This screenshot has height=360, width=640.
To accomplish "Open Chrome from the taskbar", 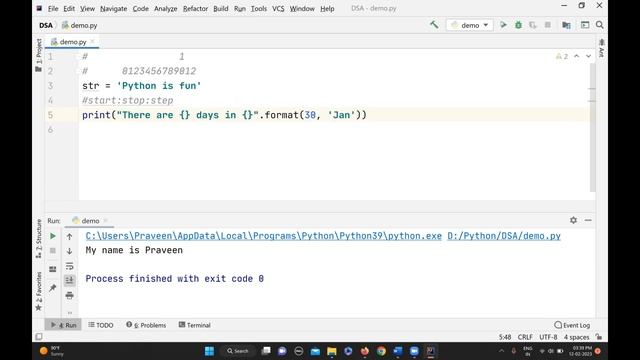I will [x=381, y=351].
